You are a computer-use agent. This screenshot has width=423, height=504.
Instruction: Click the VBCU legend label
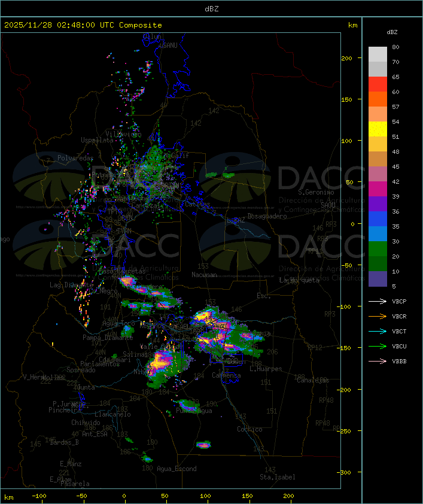[399, 346]
